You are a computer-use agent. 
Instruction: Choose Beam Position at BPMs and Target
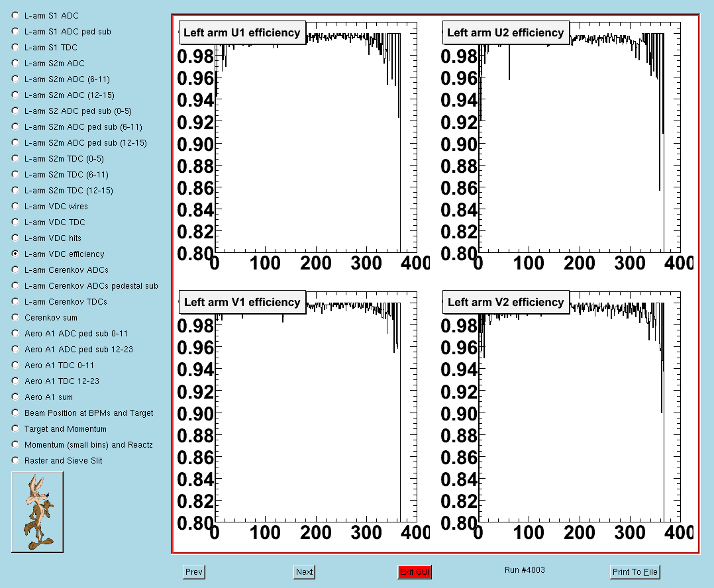tap(15, 413)
